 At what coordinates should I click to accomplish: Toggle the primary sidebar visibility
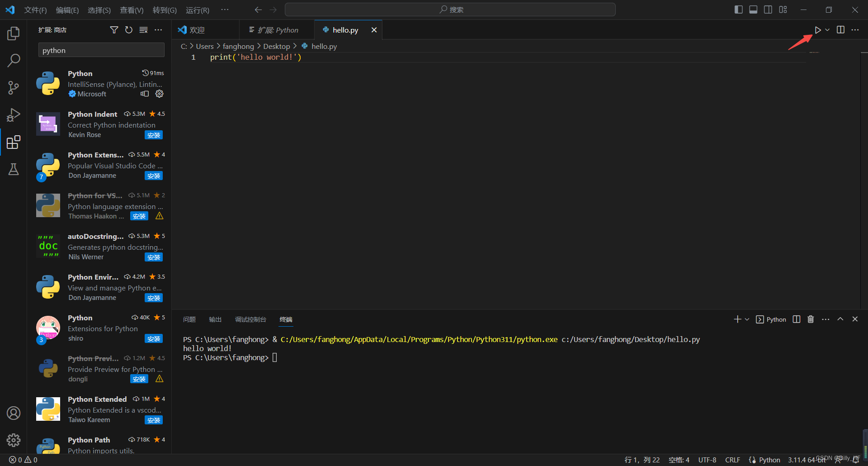point(738,9)
